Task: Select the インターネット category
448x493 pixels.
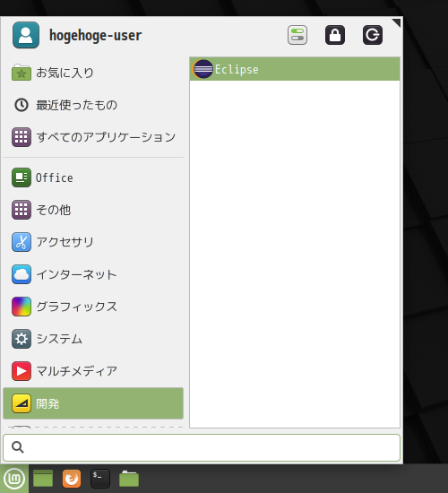Action: [93, 274]
